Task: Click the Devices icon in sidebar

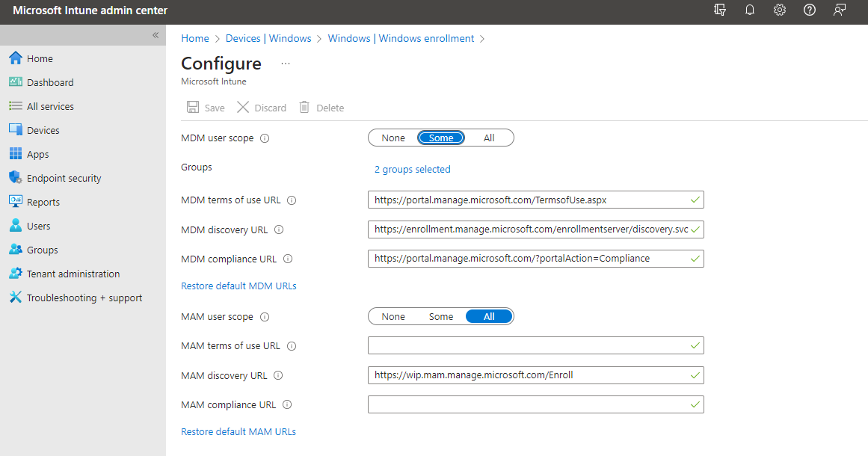Action: (16, 129)
